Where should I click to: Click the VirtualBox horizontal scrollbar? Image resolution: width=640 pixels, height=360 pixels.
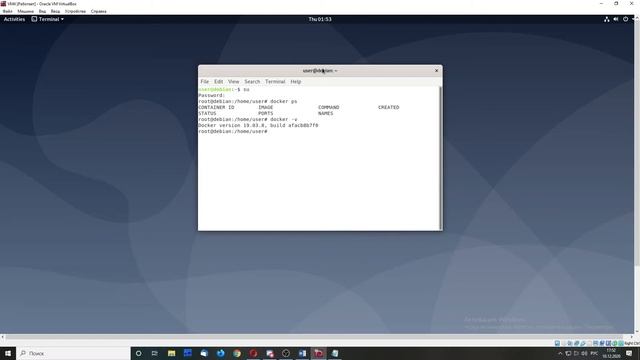314,337
